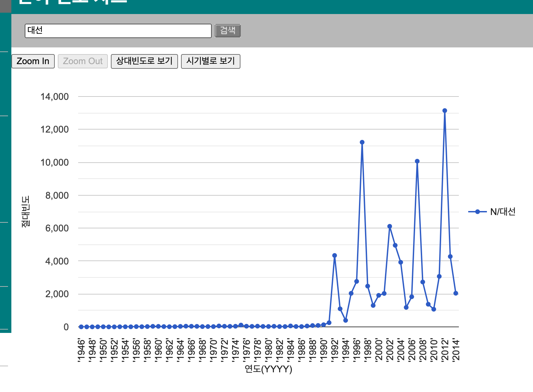Click the N/대선 legend entry
533x392 pixels.
click(x=492, y=212)
